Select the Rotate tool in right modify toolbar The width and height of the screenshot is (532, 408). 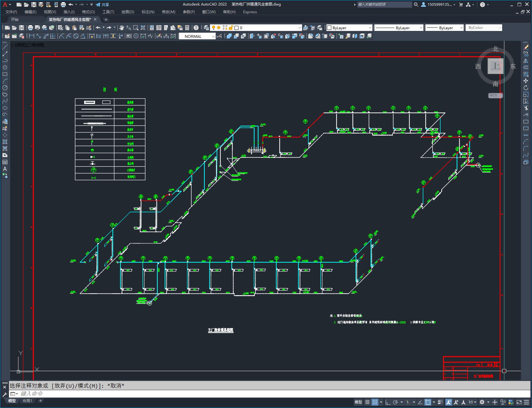point(526,88)
